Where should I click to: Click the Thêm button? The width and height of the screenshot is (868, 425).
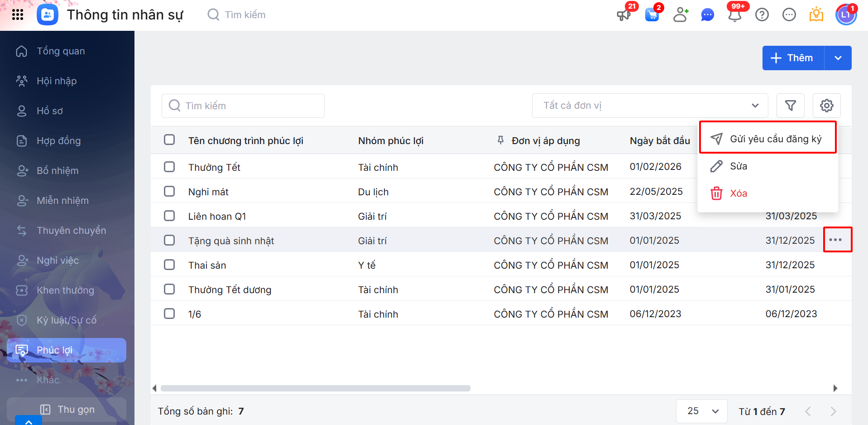point(793,58)
